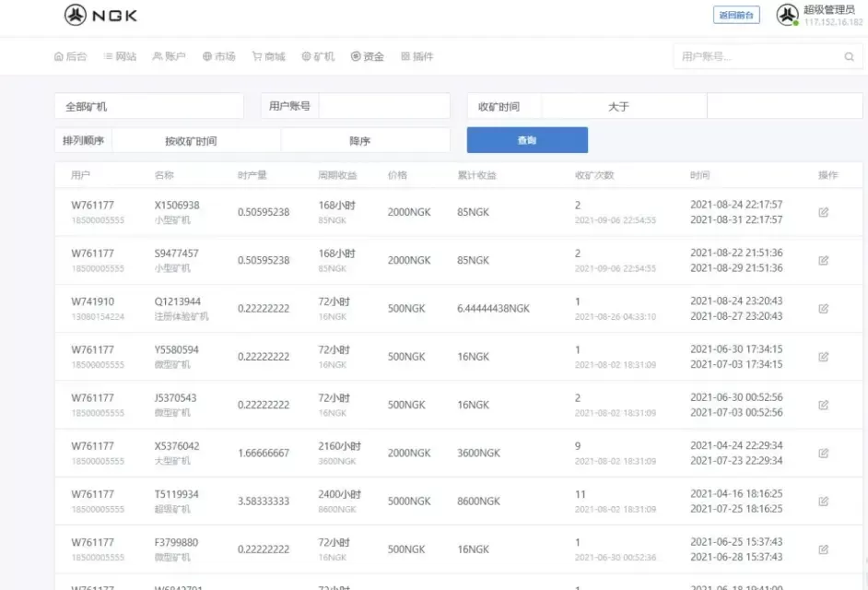Edit miner S9477457 row
The image size is (868, 590).
tap(823, 260)
